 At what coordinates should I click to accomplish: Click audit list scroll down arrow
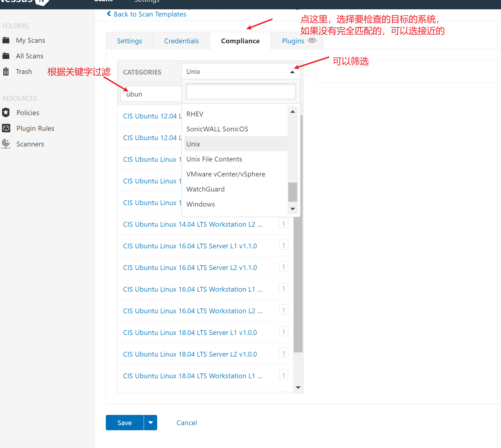[x=298, y=388]
